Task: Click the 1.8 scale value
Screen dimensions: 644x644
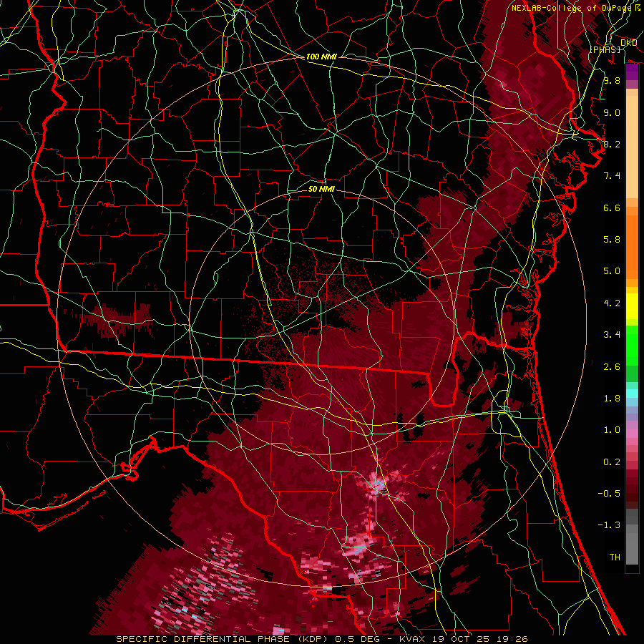Action: pyautogui.click(x=612, y=399)
